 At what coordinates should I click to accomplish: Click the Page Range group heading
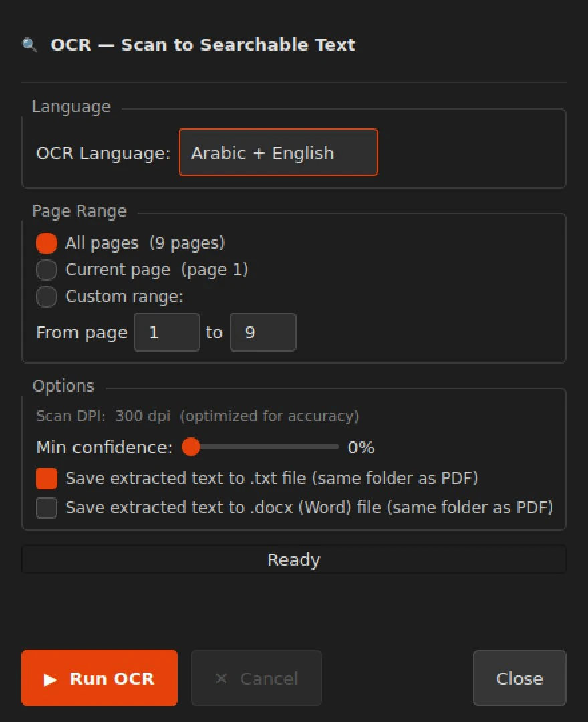[79, 211]
